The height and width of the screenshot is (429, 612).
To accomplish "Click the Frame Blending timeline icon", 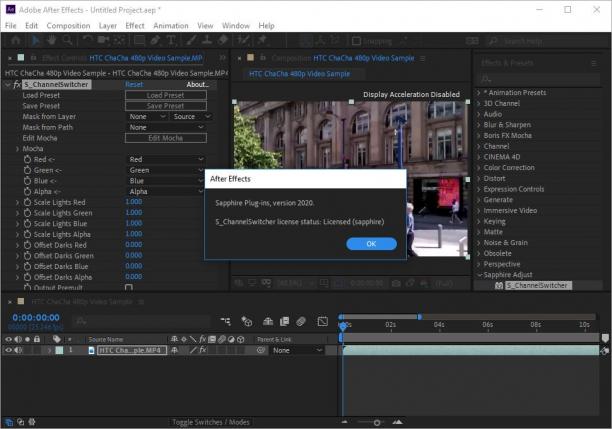I will click(x=284, y=321).
